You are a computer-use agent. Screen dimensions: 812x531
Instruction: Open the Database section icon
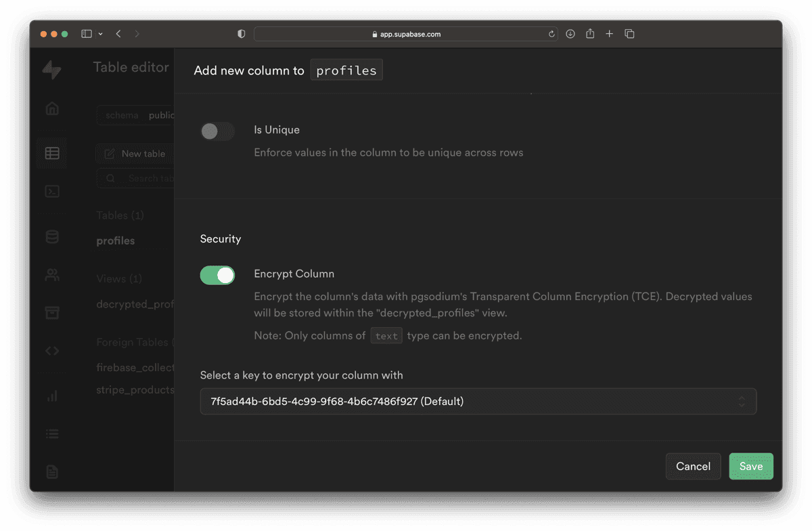(x=52, y=236)
